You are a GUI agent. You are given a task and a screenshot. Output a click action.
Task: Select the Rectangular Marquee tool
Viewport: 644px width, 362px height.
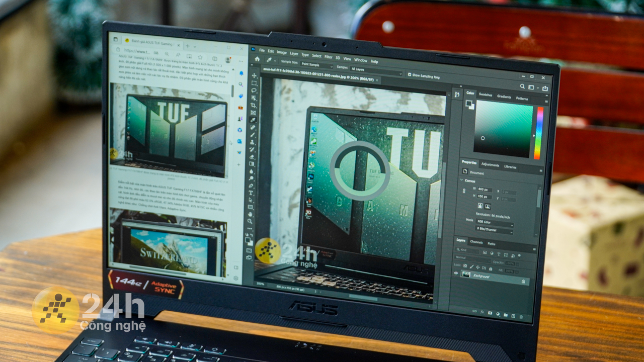[x=254, y=83]
